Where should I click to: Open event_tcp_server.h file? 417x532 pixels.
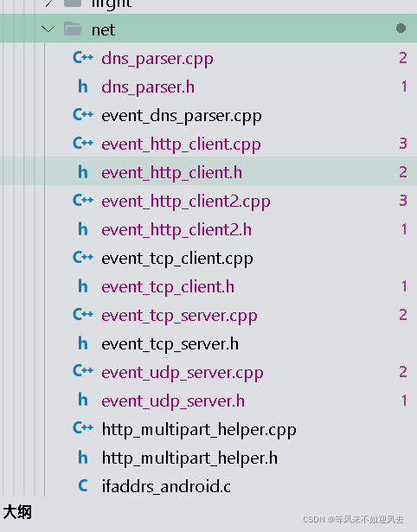pyautogui.click(x=170, y=344)
